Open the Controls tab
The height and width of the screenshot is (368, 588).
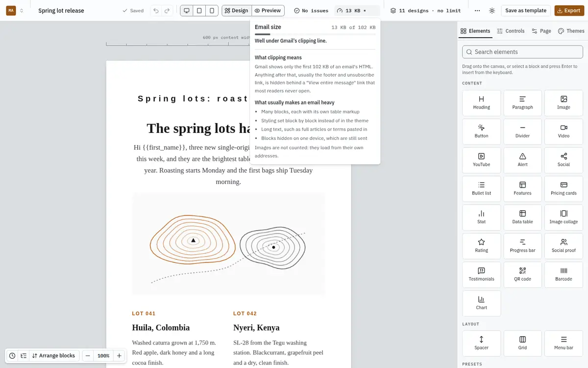point(511,31)
